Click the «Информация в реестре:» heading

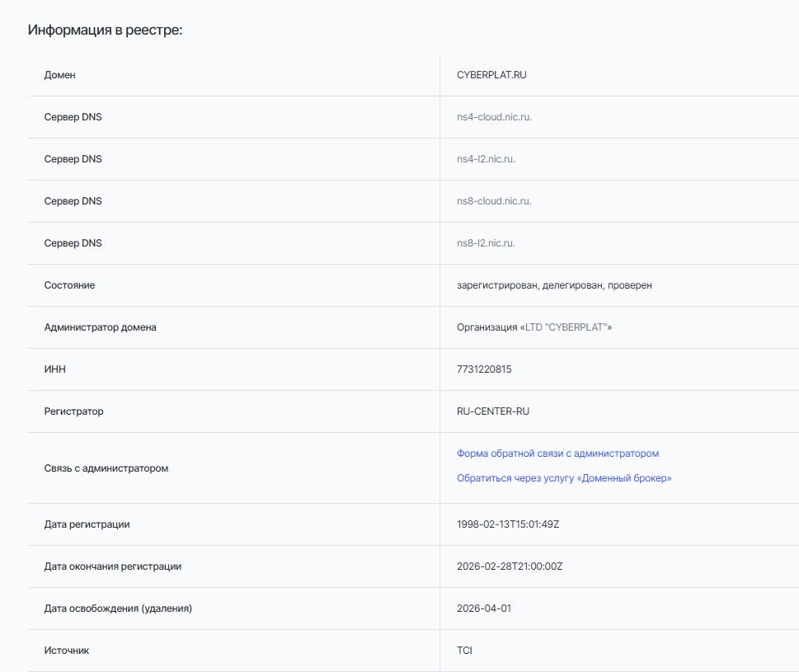[x=105, y=30]
